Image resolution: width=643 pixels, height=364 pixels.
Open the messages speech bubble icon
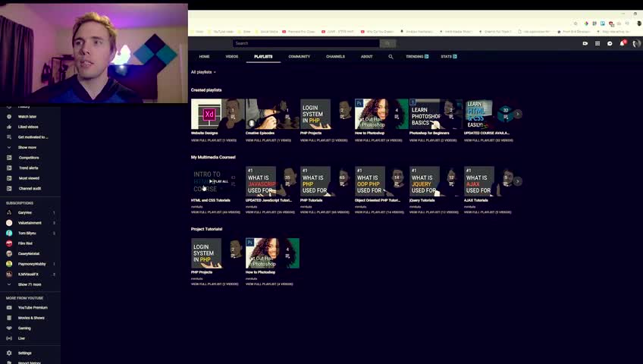610,43
